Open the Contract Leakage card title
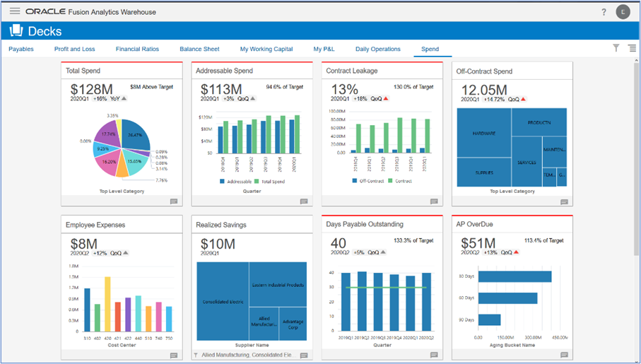641x364 pixels. click(x=351, y=71)
